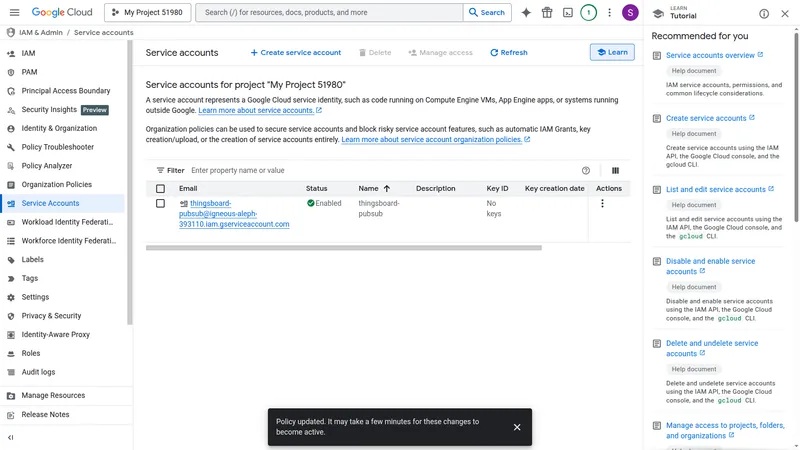This screenshot has width=800, height=450.
Task: Open notifications badge showing 1
Action: [x=588, y=12]
